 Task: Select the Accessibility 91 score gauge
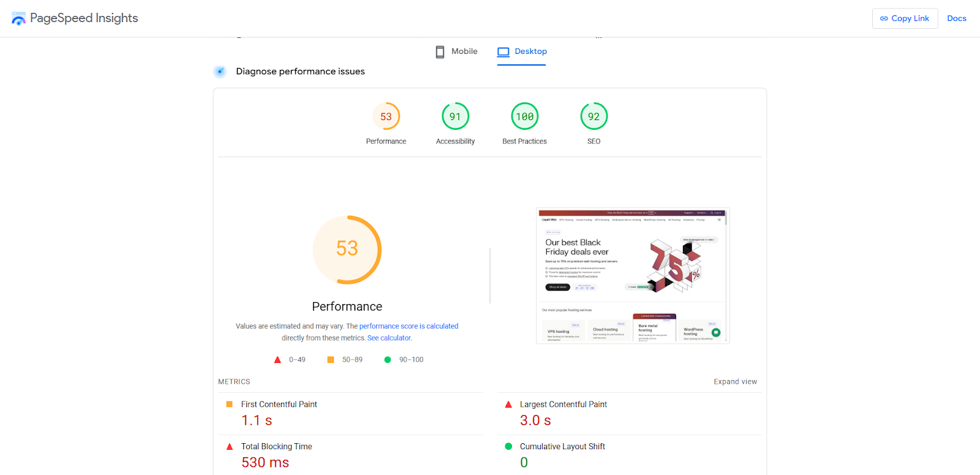[455, 116]
